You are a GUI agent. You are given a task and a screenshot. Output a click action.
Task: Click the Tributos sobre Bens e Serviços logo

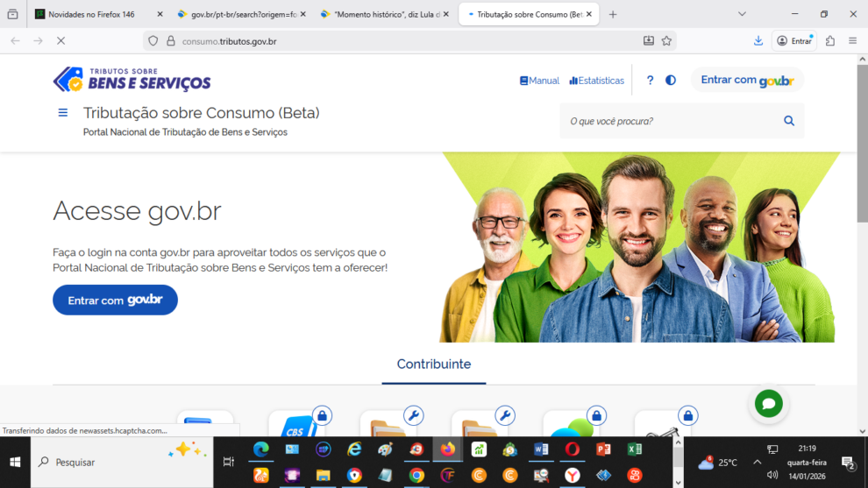point(132,80)
